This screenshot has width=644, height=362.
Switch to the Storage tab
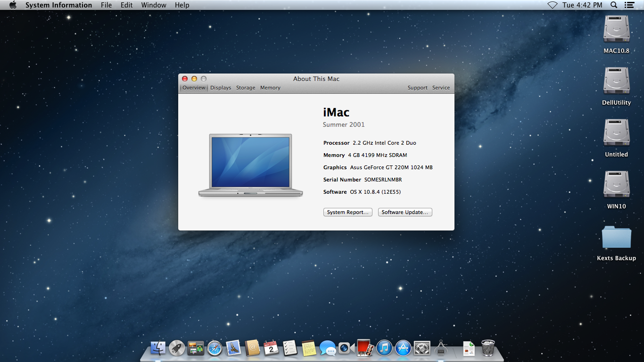tap(246, 88)
